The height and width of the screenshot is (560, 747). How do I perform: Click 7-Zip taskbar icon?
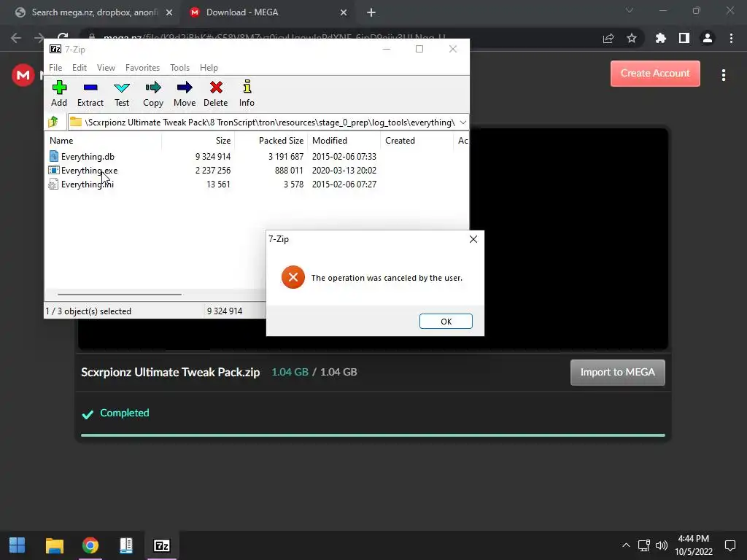tap(162, 545)
